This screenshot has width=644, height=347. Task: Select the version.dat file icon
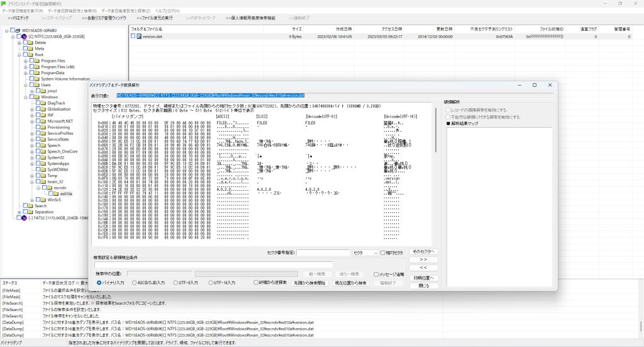click(x=140, y=37)
